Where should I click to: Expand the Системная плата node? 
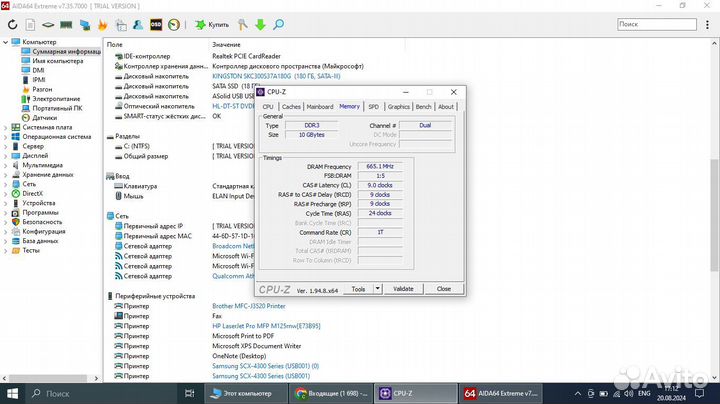5,128
